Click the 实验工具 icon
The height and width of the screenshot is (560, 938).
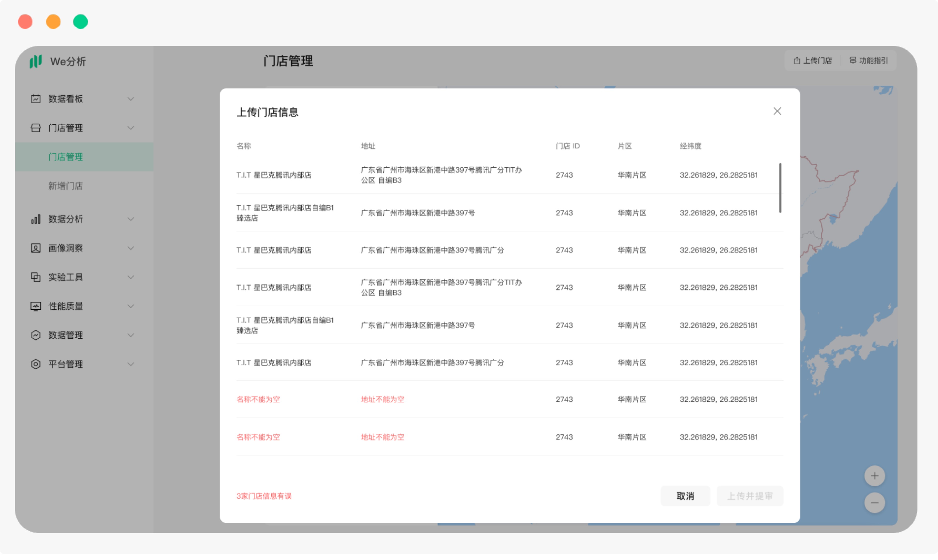(35, 277)
